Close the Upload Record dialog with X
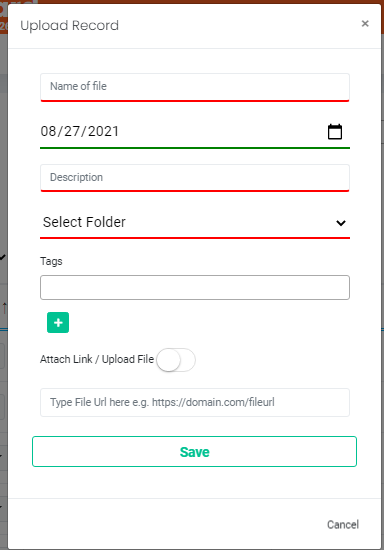The height and width of the screenshot is (550, 384). (365, 24)
